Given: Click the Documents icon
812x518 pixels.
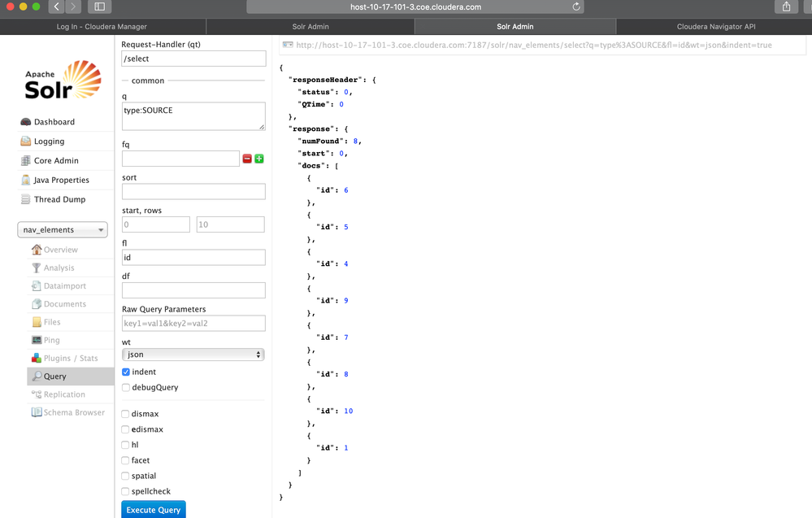Looking at the screenshot, I should point(37,304).
